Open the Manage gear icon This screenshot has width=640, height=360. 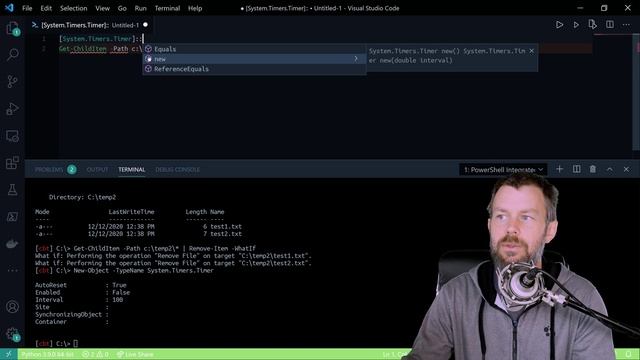pos(12,334)
